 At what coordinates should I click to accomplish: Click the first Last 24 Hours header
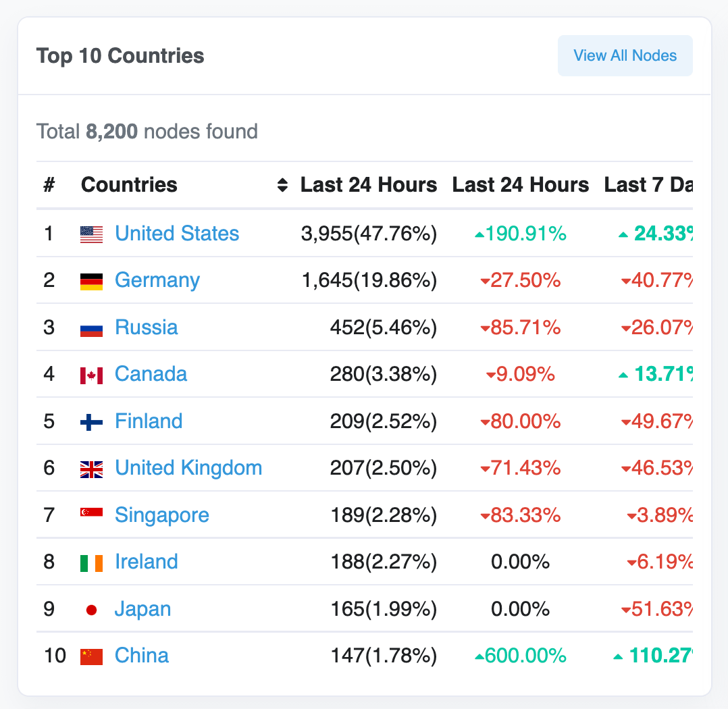tap(368, 185)
